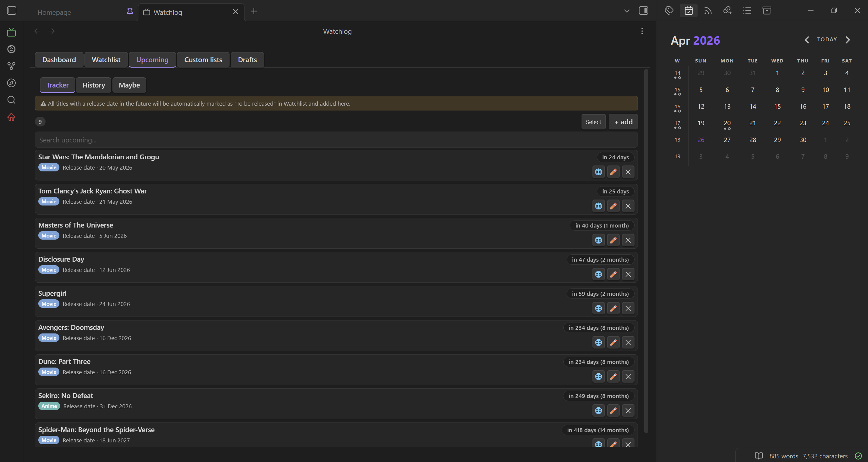
Task: Switch to the History sub-tab
Action: 94,85
